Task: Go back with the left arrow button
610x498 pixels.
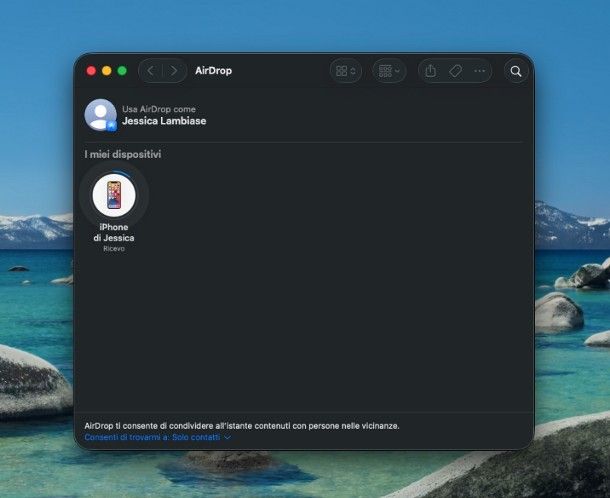Action: (151, 71)
